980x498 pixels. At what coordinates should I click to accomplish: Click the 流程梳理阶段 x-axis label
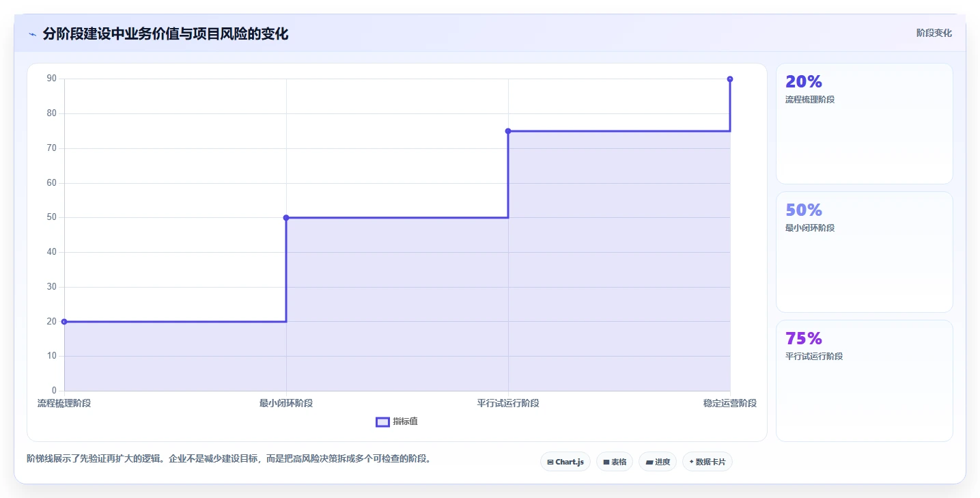[64, 403]
